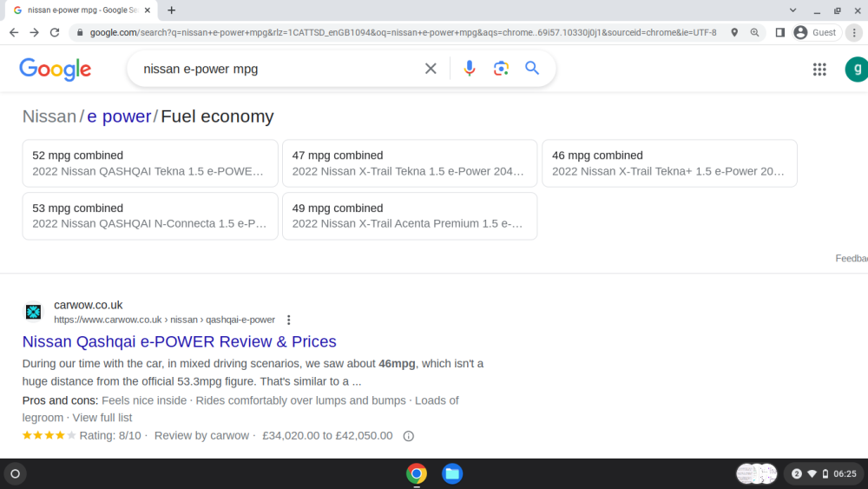Open 49 mpg X-Trail Acenta Premium card
This screenshot has width=868, height=489.
pyautogui.click(x=410, y=216)
